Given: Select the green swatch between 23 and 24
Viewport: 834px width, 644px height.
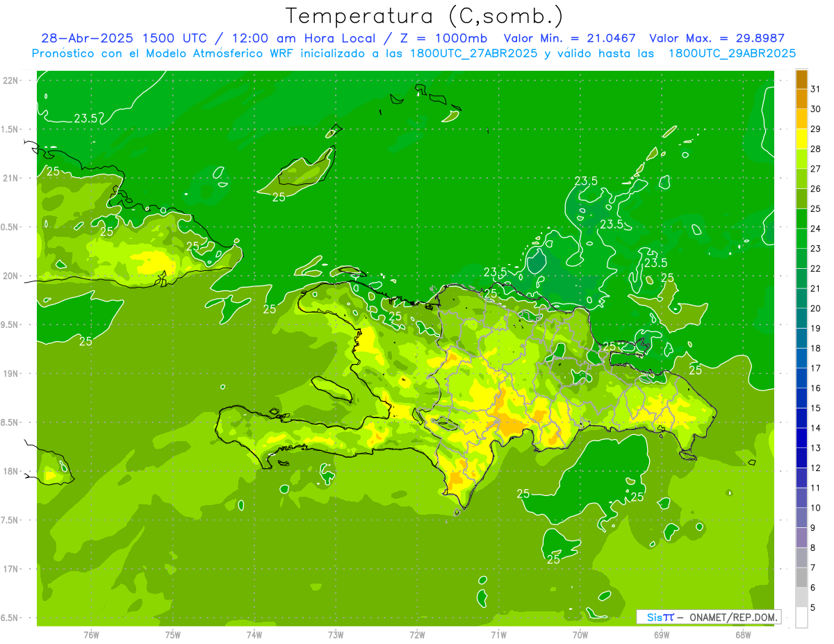Looking at the screenshot, I should click(x=801, y=239).
